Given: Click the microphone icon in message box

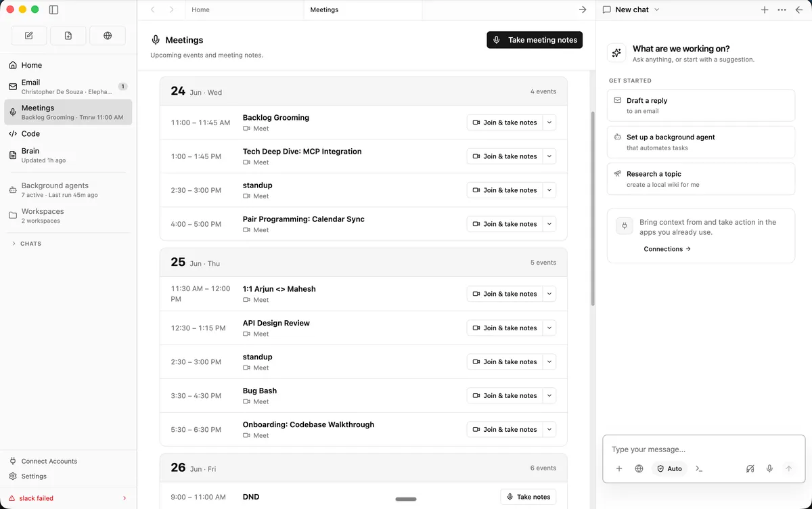Looking at the screenshot, I should [x=769, y=468].
